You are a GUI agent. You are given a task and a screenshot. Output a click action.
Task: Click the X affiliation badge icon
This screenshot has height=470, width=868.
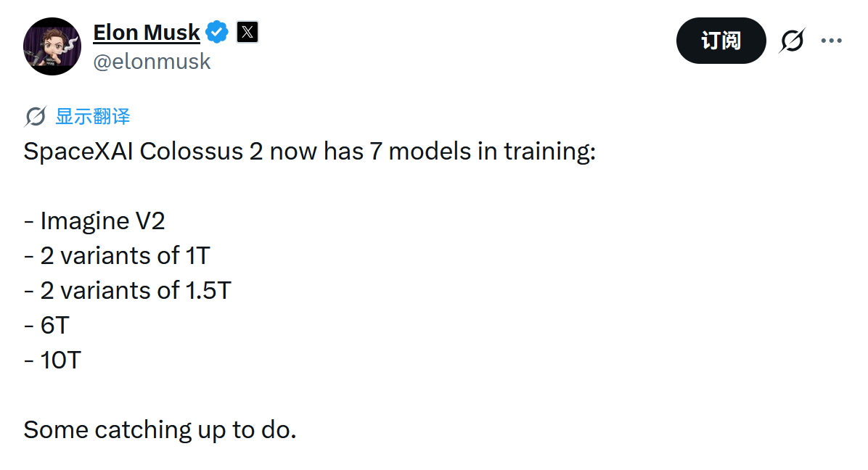pos(247,33)
